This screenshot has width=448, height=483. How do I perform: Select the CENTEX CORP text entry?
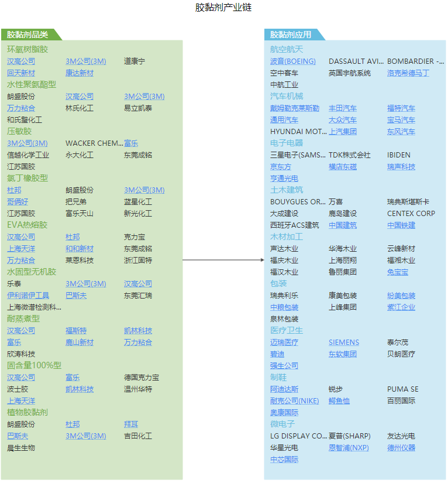411,214
